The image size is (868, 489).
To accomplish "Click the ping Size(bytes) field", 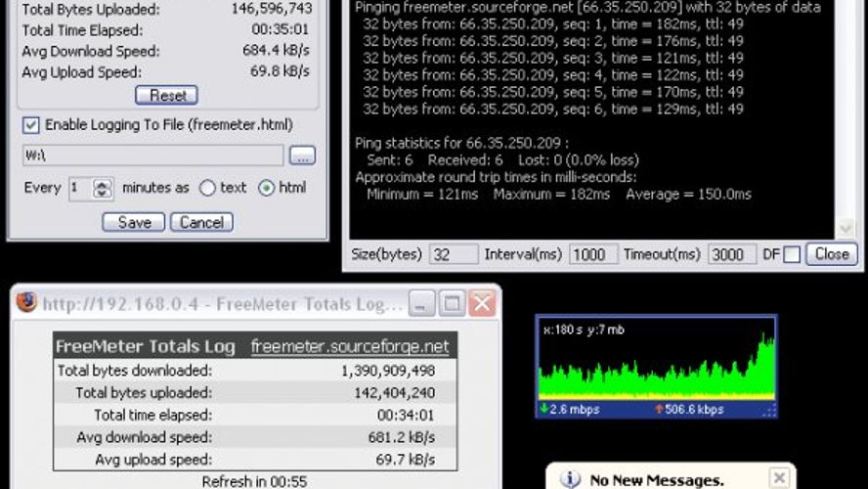I will [454, 254].
